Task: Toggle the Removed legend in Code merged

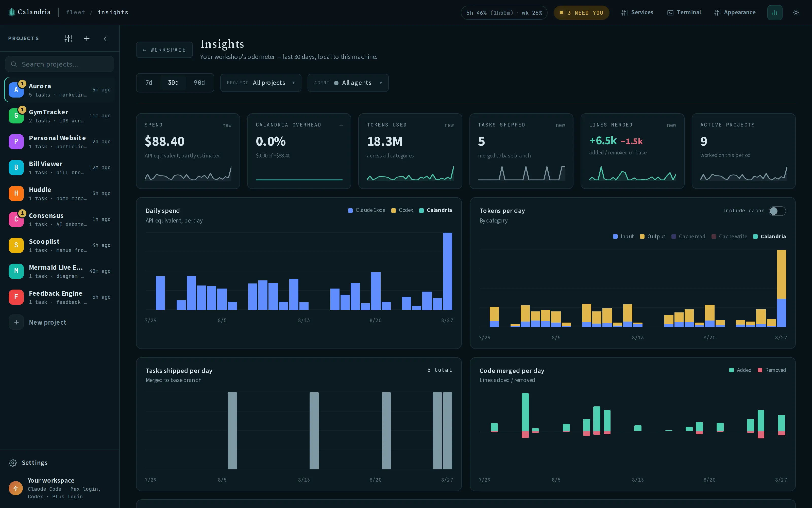Action: coord(772,370)
